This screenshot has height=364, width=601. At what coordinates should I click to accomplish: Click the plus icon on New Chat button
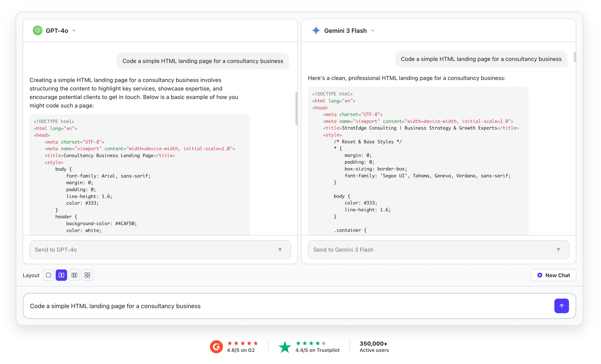click(540, 275)
